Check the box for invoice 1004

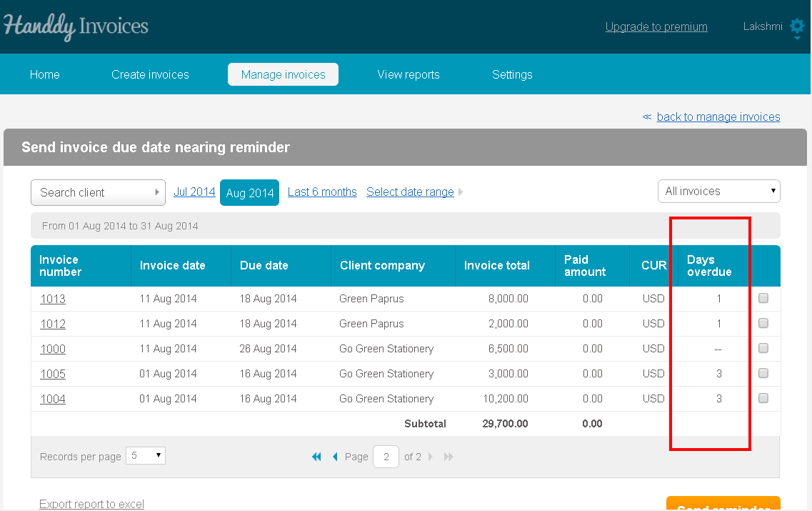point(763,398)
